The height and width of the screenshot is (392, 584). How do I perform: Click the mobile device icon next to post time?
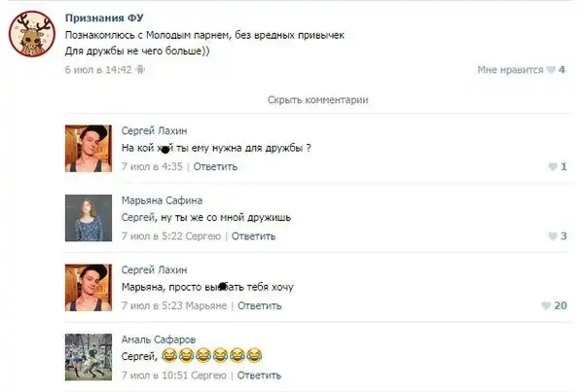(140, 70)
